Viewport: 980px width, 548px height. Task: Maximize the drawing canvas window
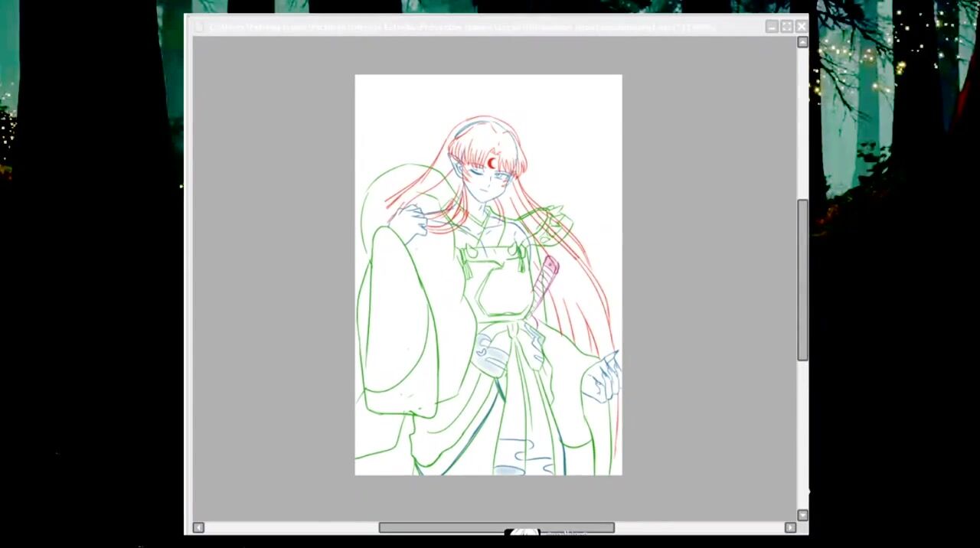[786, 27]
